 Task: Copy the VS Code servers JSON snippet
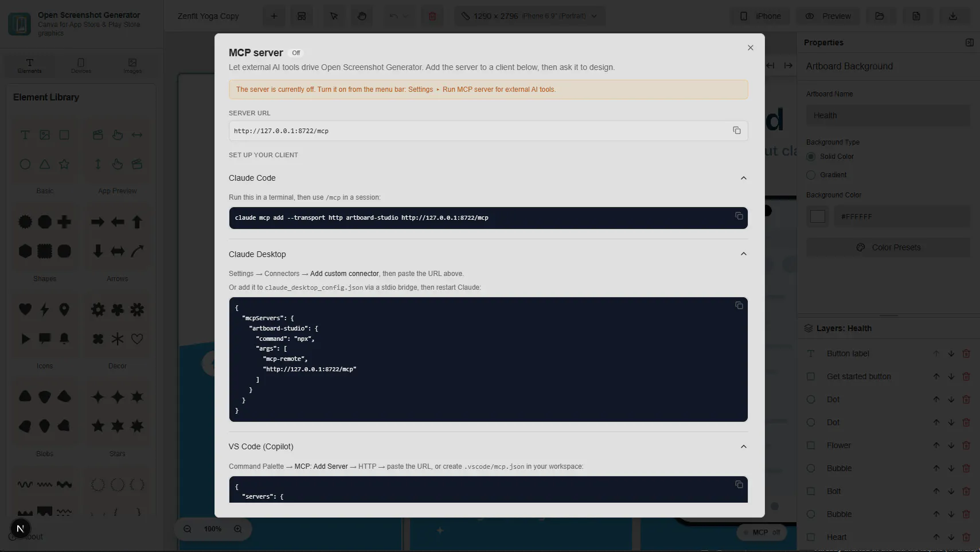739,485
